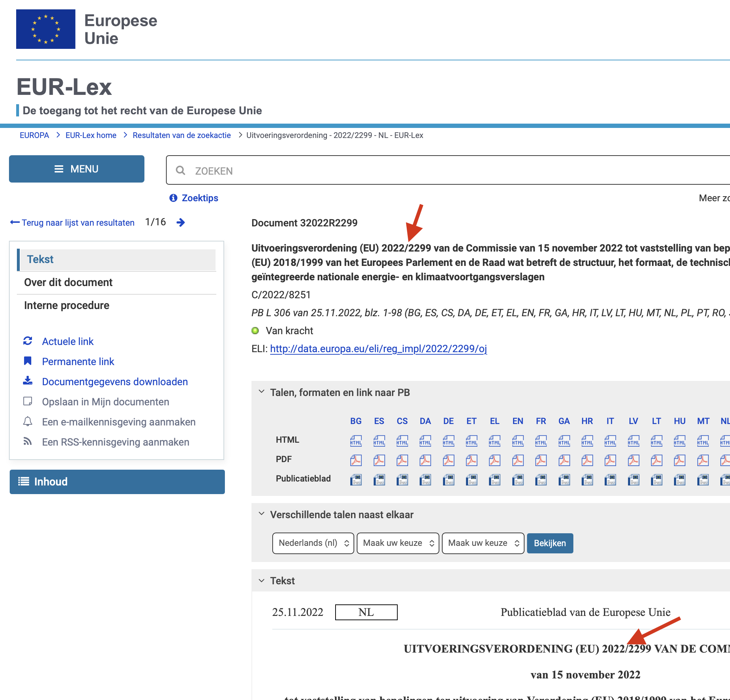Open the IT HTML version icon
The height and width of the screenshot is (700, 730).
(x=610, y=441)
